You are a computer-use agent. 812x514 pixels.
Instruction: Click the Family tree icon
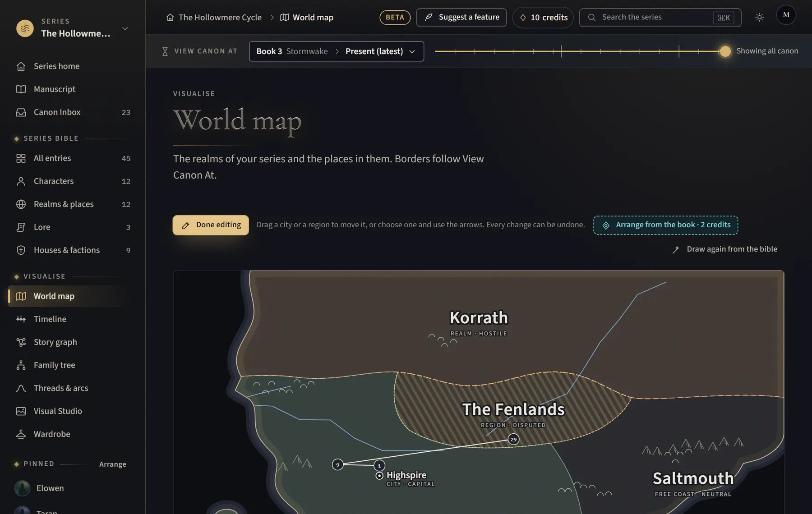tap(21, 365)
